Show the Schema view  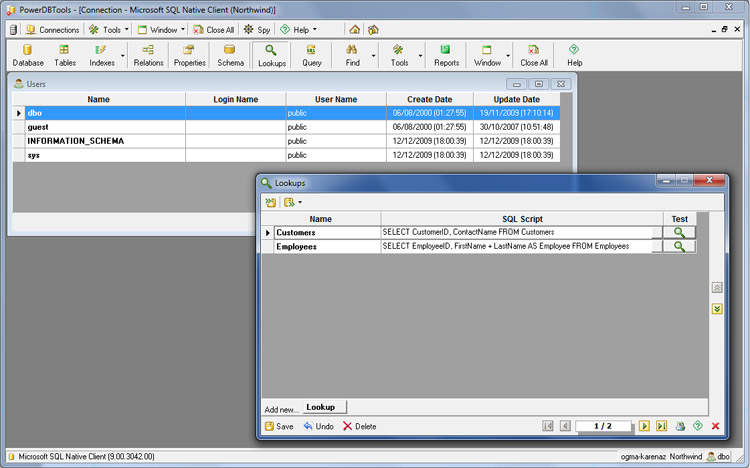tap(230, 55)
